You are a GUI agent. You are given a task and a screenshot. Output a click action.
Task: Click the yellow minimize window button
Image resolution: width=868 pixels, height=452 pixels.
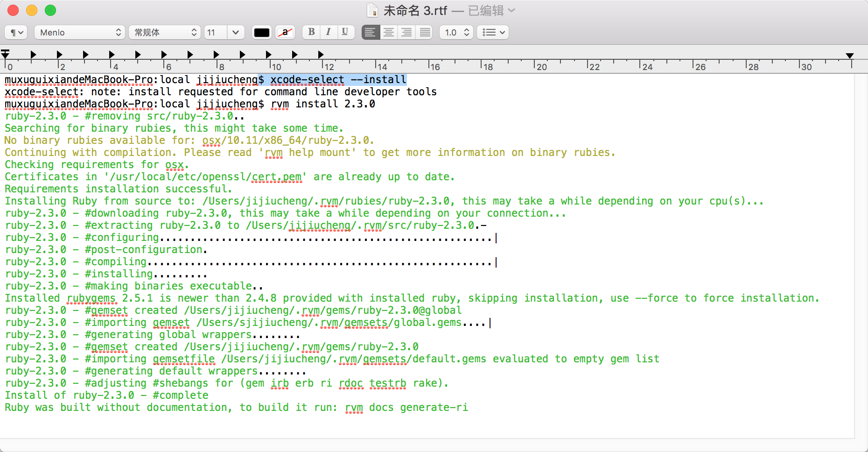[x=32, y=10]
